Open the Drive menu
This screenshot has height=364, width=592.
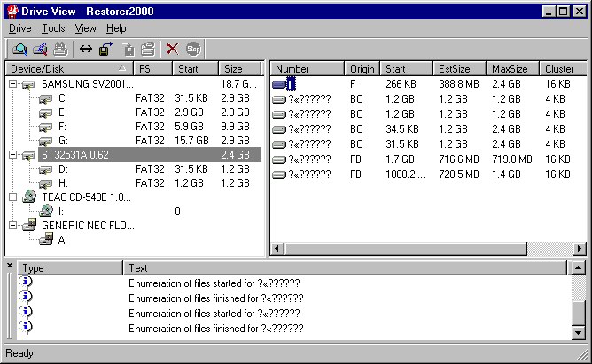pos(19,28)
